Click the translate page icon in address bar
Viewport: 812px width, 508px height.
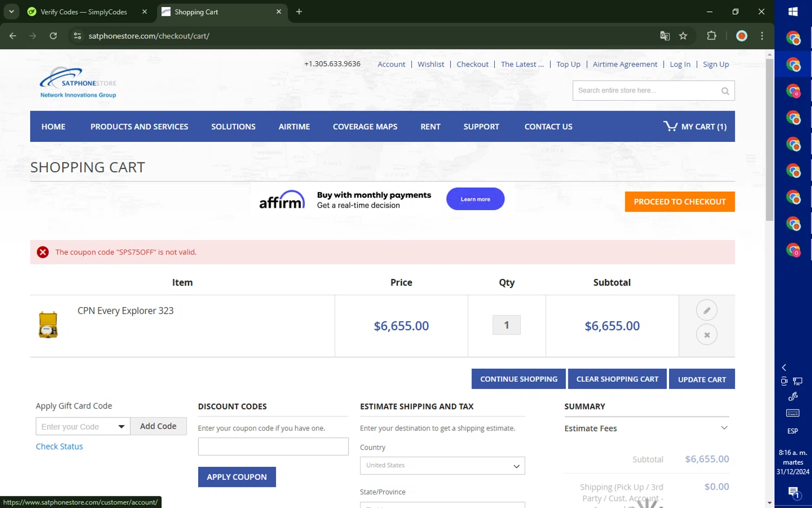pos(665,36)
